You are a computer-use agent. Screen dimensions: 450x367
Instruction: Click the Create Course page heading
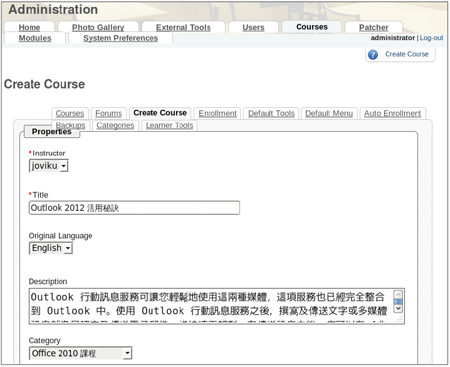tap(44, 84)
